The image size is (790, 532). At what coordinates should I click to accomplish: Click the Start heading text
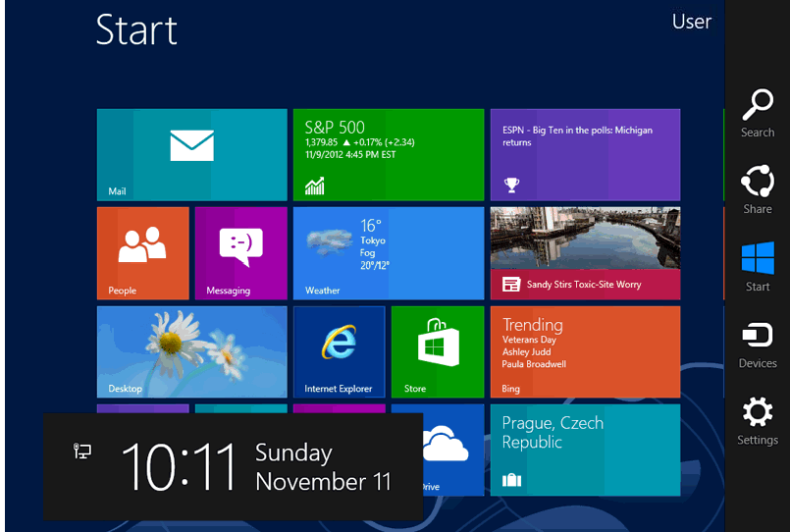[x=136, y=29]
